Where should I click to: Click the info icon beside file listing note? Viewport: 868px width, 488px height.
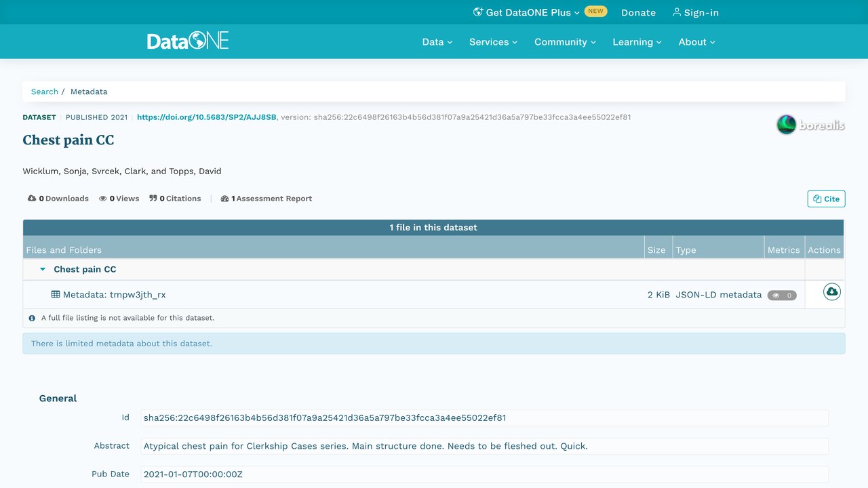tap(32, 318)
